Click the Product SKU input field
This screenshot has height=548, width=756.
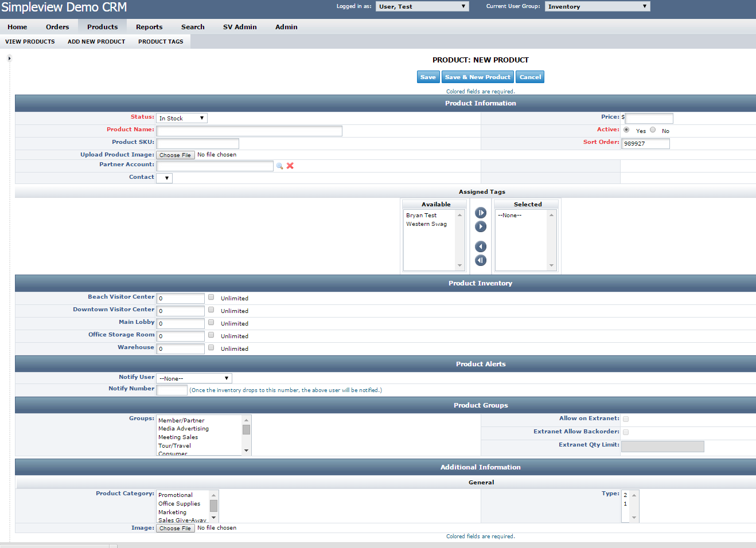click(x=198, y=143)
